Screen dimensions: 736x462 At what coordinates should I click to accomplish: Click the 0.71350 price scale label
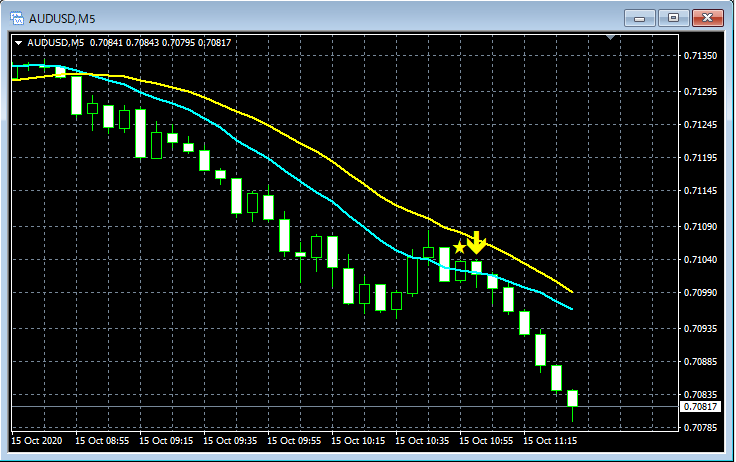point(700,55)
